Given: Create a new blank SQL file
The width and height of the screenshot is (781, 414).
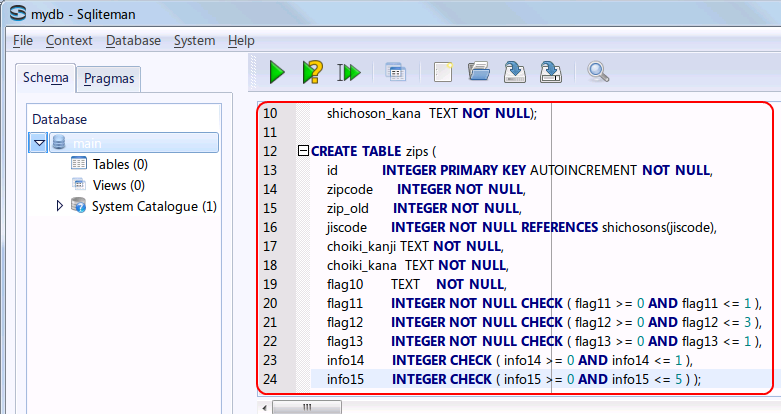Looking at the screenshot, I should (x=442, y=72).
